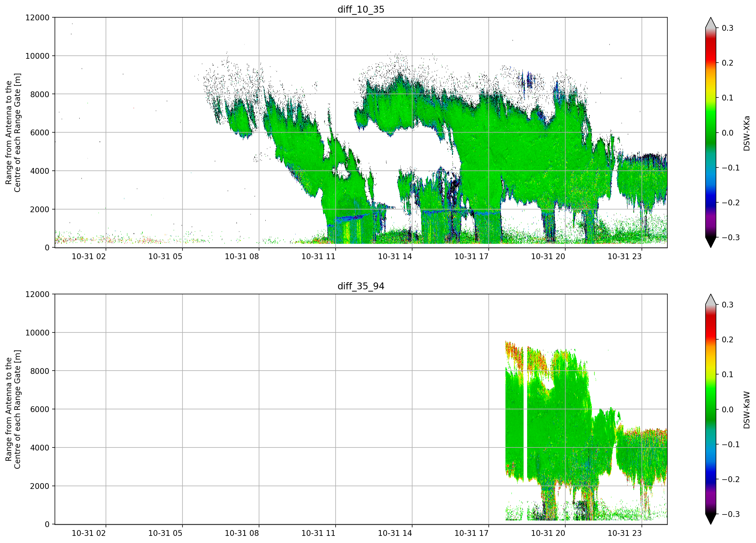Click the 4000 y-tick on diff_35_94 plot
Screen dimensions: 756x543
[x=40, y=448]
